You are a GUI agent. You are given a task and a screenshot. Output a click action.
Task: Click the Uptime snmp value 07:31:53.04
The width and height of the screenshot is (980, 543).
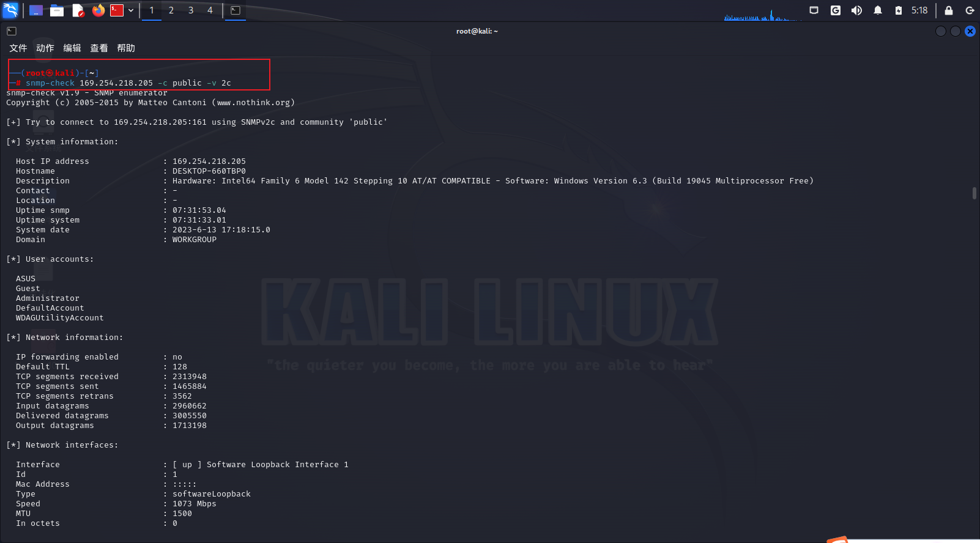click(199, 210)
